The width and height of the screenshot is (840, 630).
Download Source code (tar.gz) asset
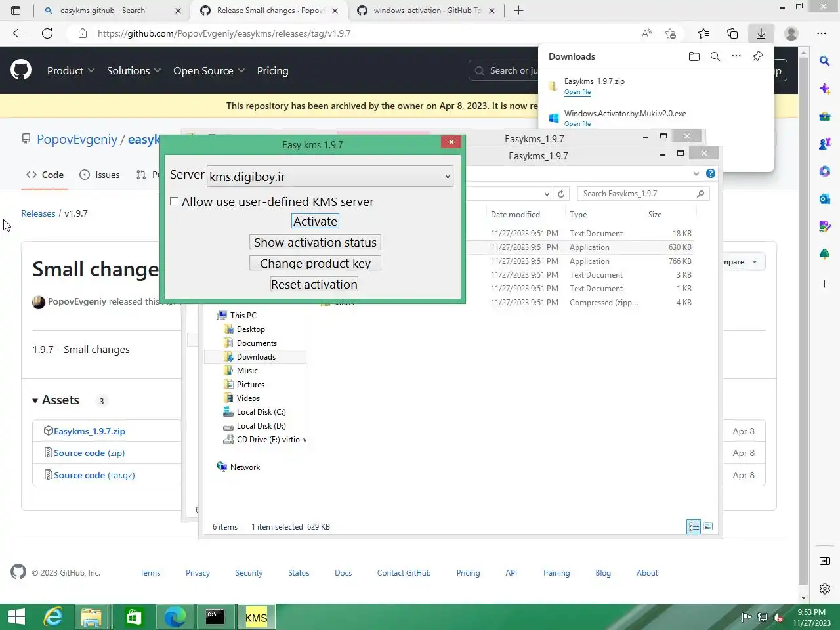click(x=94, y=475)
